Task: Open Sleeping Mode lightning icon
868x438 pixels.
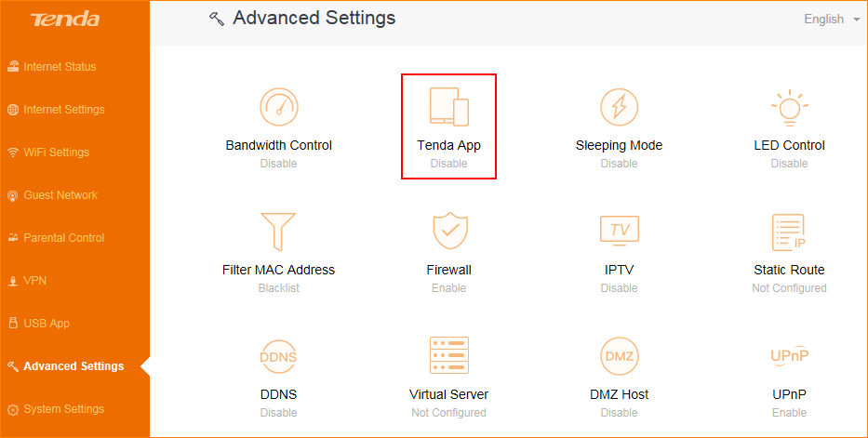Action: tap(619, 108)
